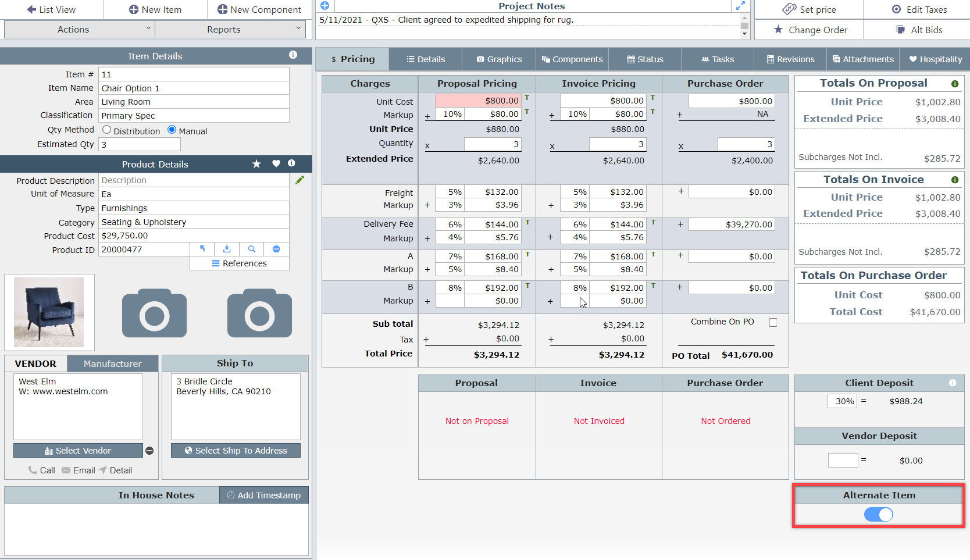
Task: Remove product with minus icon
Action: pyautogui.click(x=276, y=249)
